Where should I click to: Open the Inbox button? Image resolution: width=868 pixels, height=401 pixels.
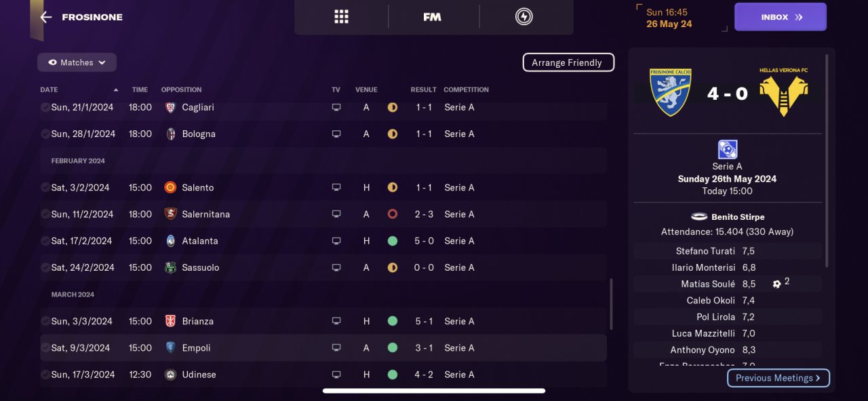pyautogui.click(x=780, y=17)
